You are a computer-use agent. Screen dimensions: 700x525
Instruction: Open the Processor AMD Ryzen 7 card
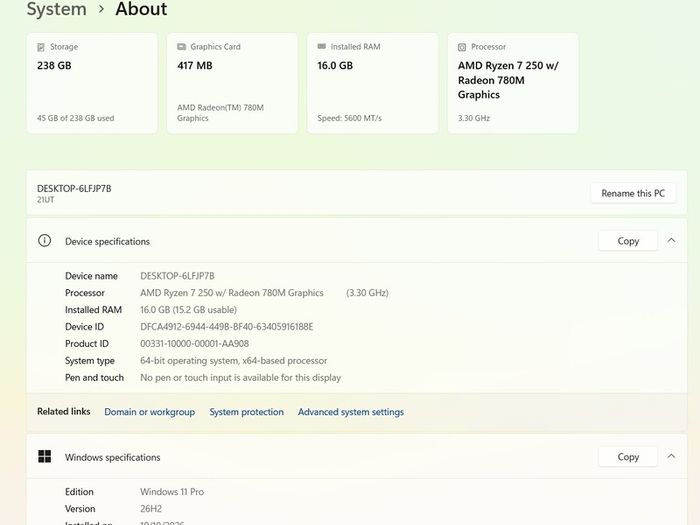pos(513,83)
